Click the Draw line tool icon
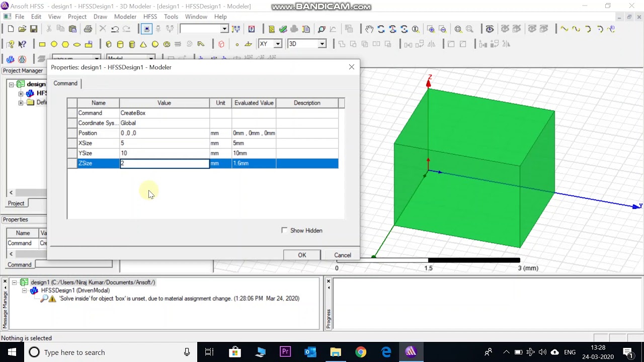 point(564,29)
